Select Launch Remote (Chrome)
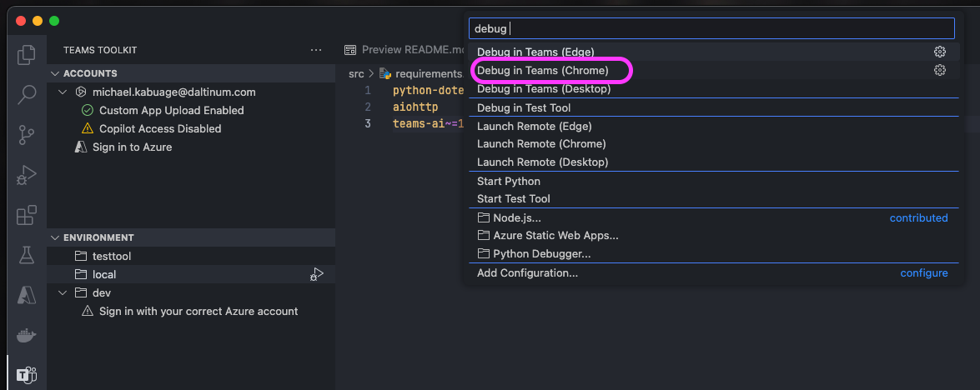The height and width of the screenshot is (390, 980). coord(714,144)
